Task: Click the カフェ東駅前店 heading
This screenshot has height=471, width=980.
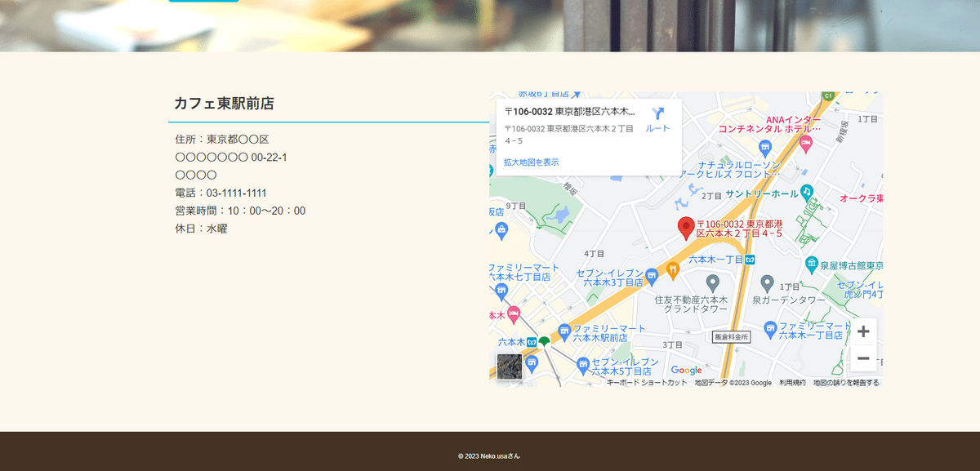Action: tap(224, 104)
